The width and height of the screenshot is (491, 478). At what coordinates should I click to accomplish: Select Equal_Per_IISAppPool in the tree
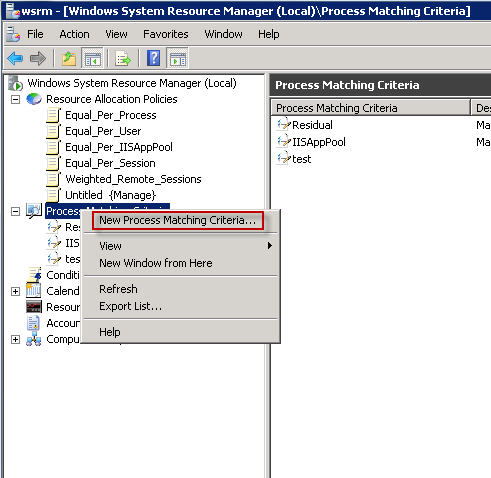pyautogui.click(x=119, y=147)
